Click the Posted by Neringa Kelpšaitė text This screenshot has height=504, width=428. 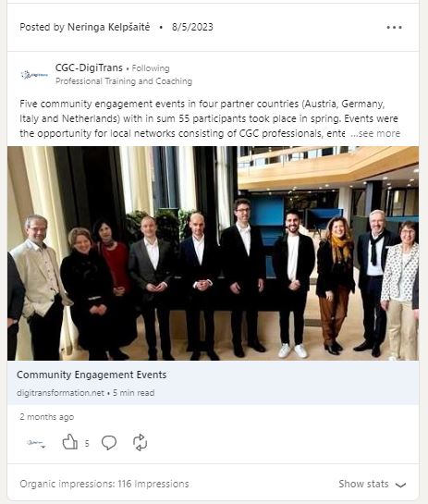tap(85, 27)
